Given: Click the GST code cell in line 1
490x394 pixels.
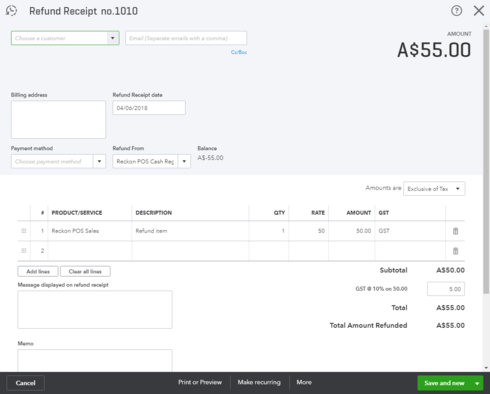Looking at the screenshot, I should 410,231.
